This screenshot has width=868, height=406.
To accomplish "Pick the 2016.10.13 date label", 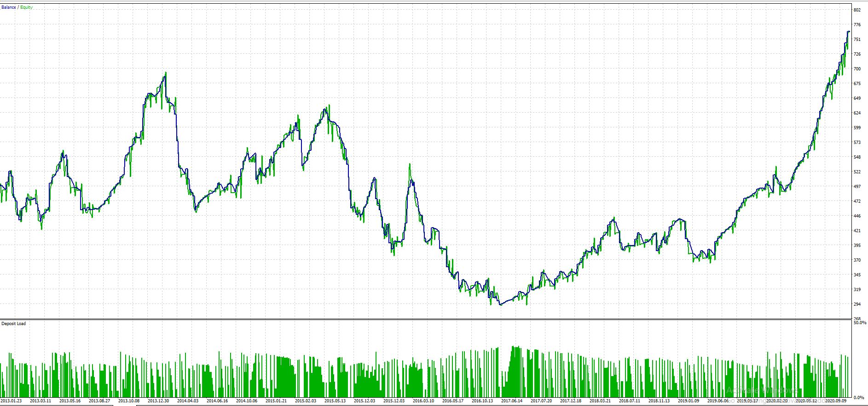I will coord(482,401).
